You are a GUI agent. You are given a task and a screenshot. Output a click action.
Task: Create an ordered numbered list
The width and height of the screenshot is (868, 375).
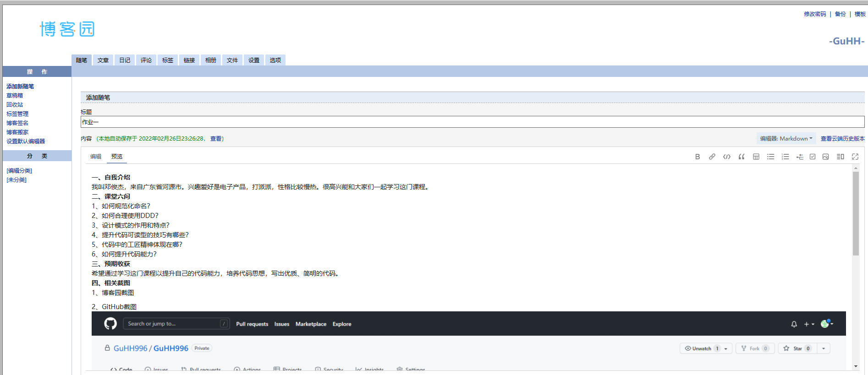tap(786, 157)
